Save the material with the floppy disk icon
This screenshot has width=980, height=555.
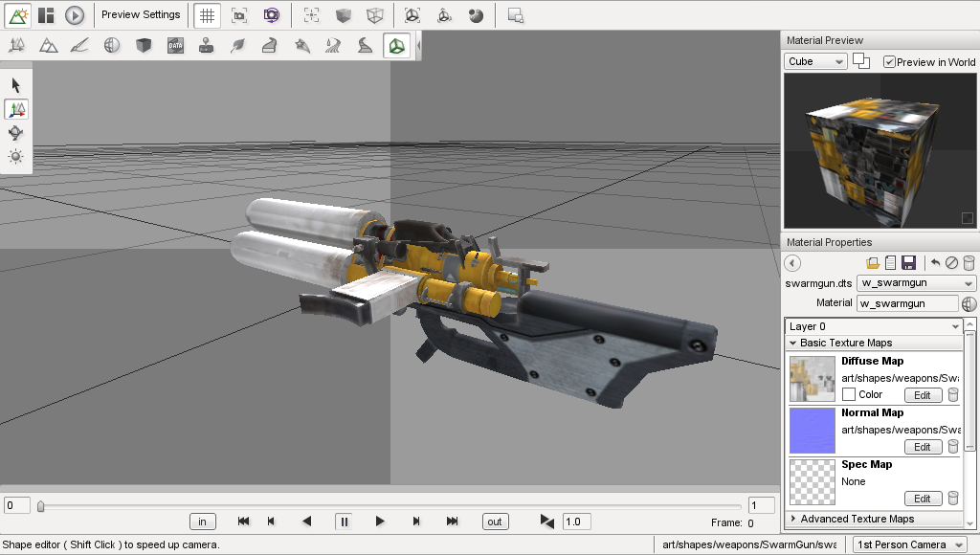click(908, 263)
